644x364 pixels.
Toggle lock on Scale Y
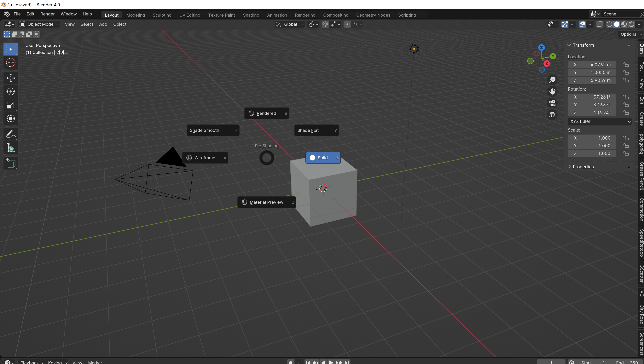click(x=626, y=146)
